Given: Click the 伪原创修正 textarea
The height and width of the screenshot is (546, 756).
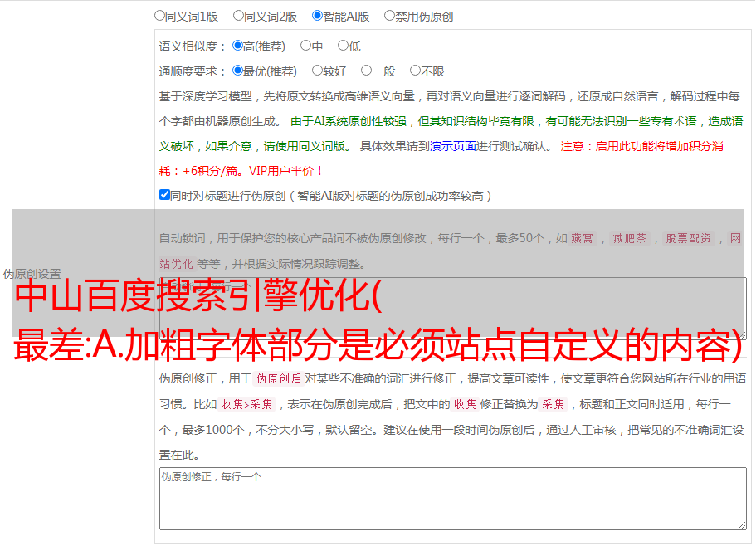Looking at the screenshot, I should [453, 499].
